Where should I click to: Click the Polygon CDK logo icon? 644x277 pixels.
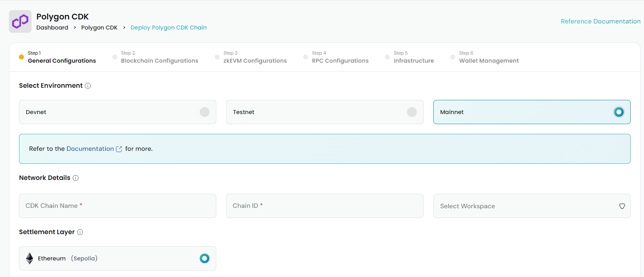click(20, 21)
